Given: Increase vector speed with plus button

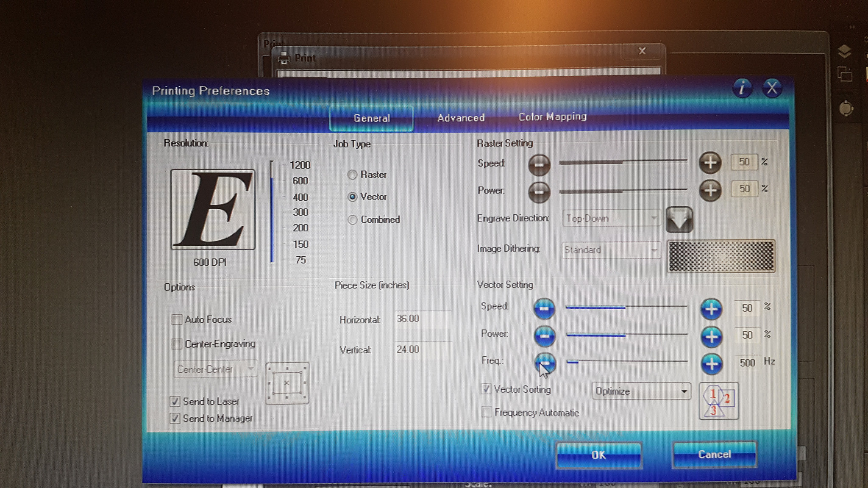Looking at the screenshot, I should coord(712,309).
